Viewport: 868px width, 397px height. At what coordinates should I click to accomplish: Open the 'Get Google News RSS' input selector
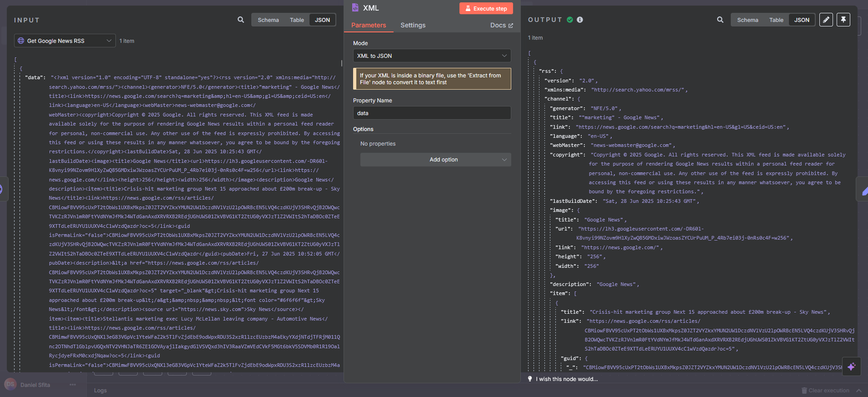tap(64, 41)
